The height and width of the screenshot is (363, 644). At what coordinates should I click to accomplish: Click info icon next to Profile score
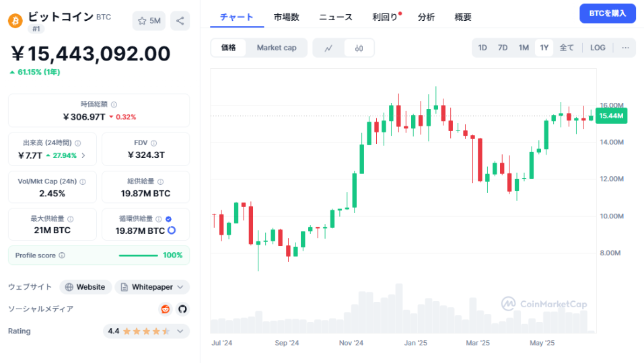pos(62,255)
